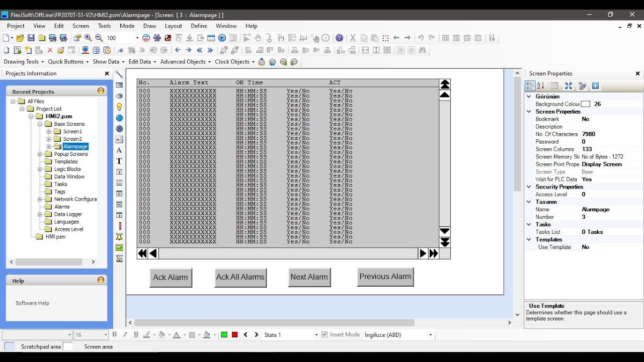Toggle bold formatting button
The width and height of the screenshot is (644, 362).
click(115, 334)
